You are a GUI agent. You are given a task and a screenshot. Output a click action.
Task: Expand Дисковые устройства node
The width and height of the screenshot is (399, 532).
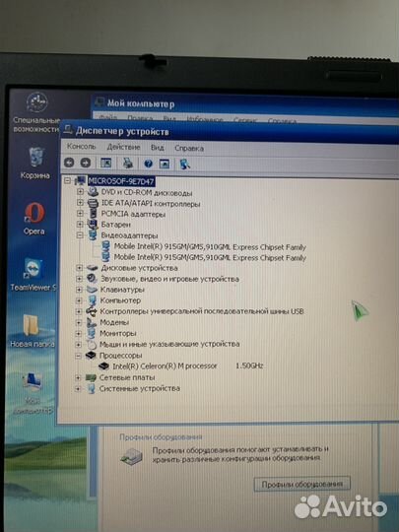79,268
